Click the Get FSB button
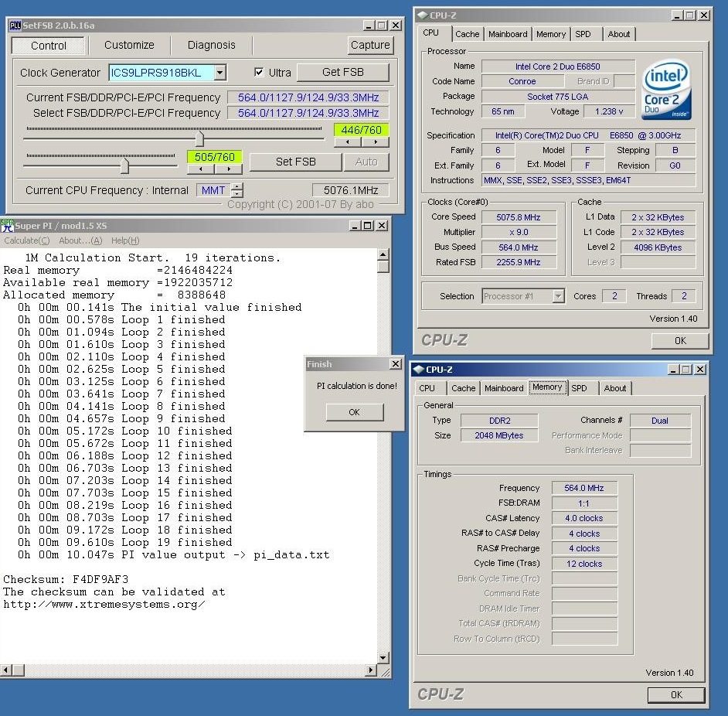The width and height of the screenshot is (728, 716). (342, 72)
